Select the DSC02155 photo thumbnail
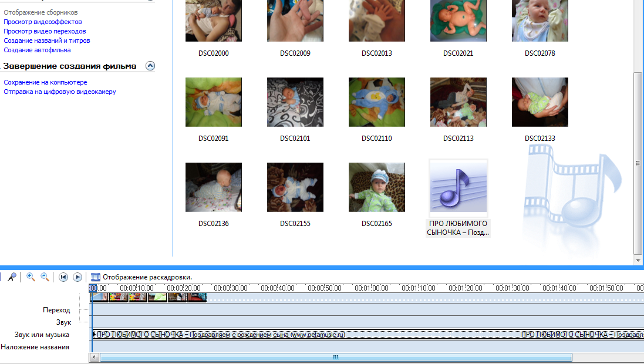 [295, 187]
